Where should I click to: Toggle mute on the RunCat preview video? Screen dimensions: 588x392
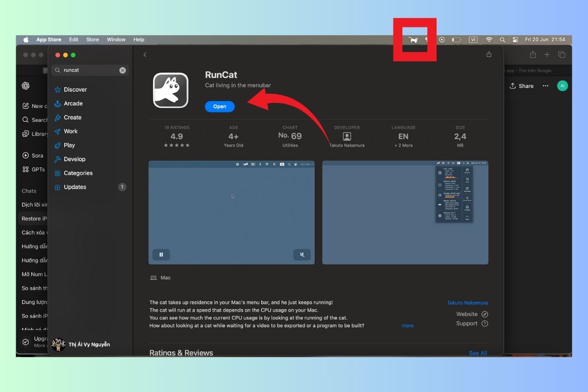[302, 254]
